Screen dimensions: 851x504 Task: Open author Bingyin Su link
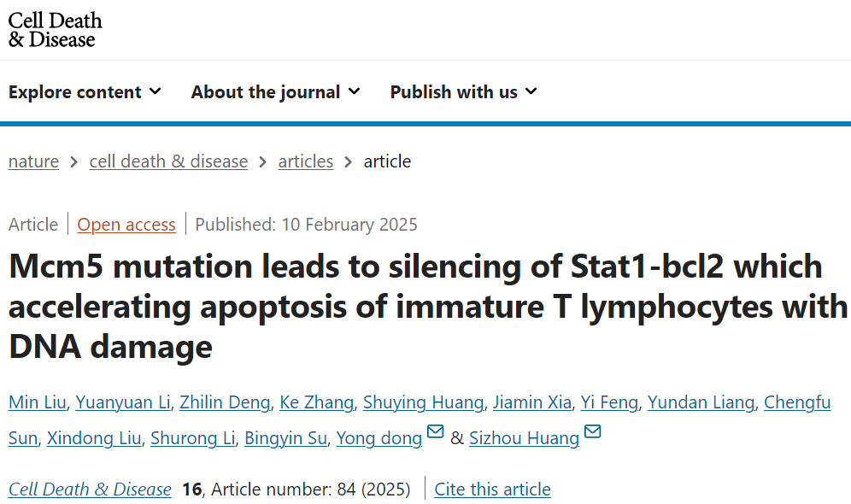point(285,438)
